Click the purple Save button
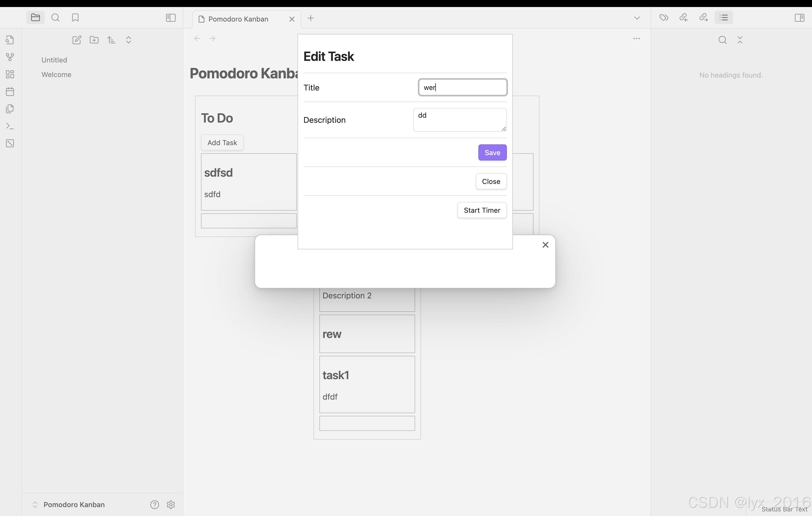Viewport: 812px width, 516px height. (492, 152)
